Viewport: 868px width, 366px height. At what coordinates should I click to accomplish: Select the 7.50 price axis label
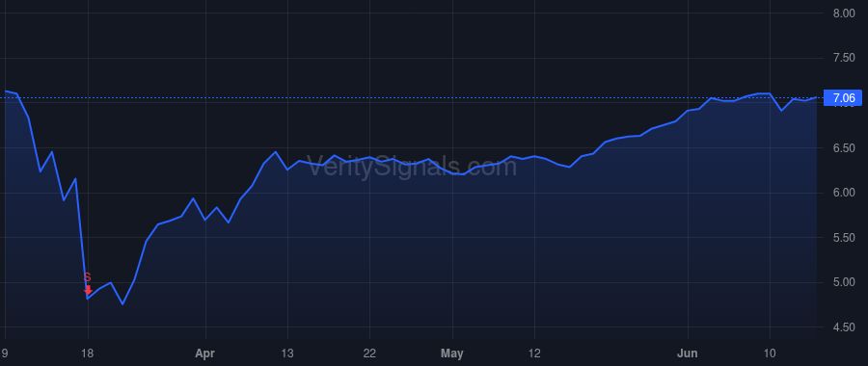(844, 58)
